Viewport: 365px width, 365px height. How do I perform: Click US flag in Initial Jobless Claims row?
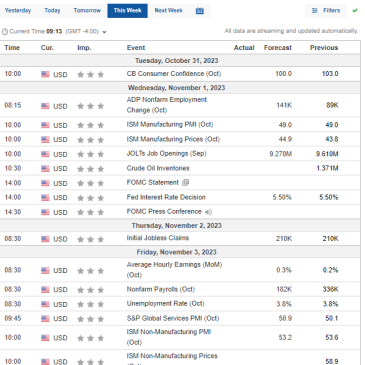click(45, 239)
